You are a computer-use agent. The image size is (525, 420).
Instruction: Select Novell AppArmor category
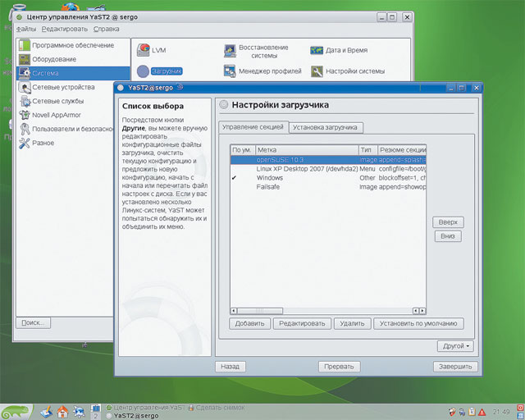[x=66, y=115]
